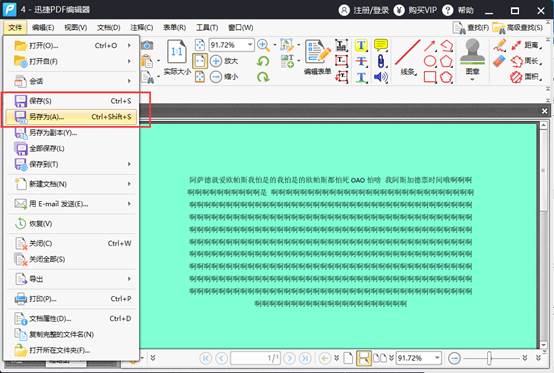554x373 pixels.
Task: Click the Find (查找) button
Action: 471,28
